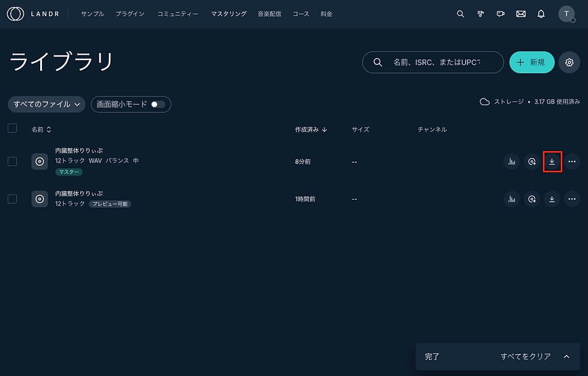Click the 12トラック WAV バランス 中 text
This screenshot has width=588, height=376.
pyautogui.click(x=97, y=160)
